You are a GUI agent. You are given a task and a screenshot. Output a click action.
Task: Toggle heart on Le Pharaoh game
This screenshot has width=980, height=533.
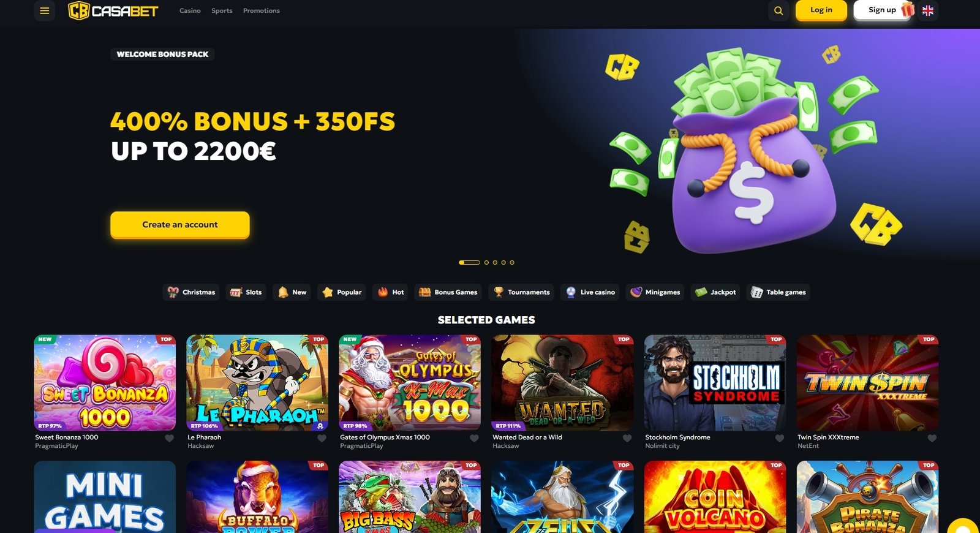pos(322,438)
